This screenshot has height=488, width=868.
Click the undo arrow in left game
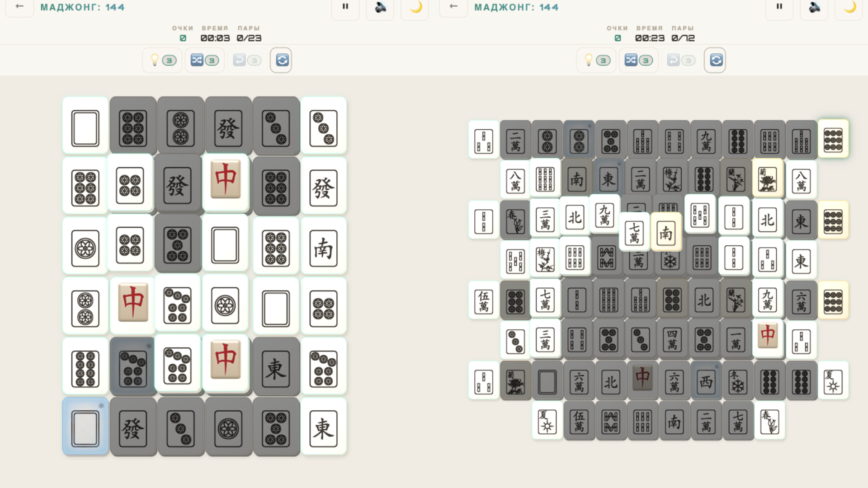coord(247,60)
